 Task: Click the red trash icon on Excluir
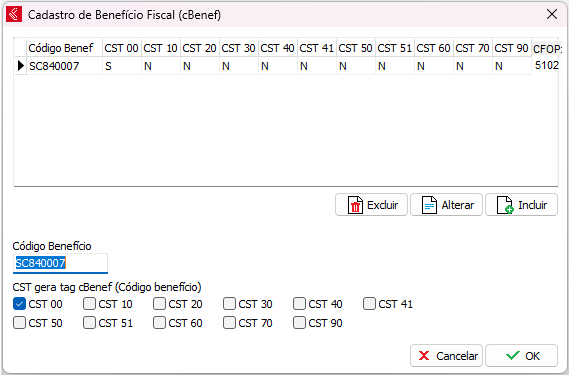pyautogui.click(x=355, y=205)
